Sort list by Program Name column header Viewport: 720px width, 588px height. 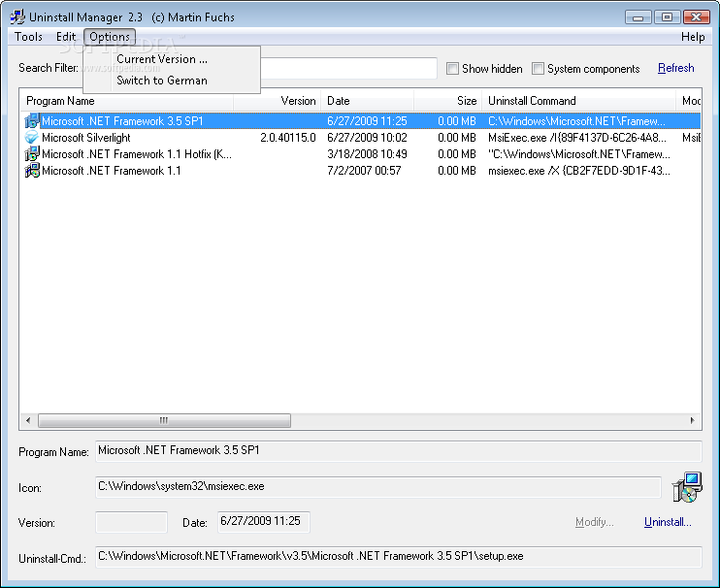(127, 101)
